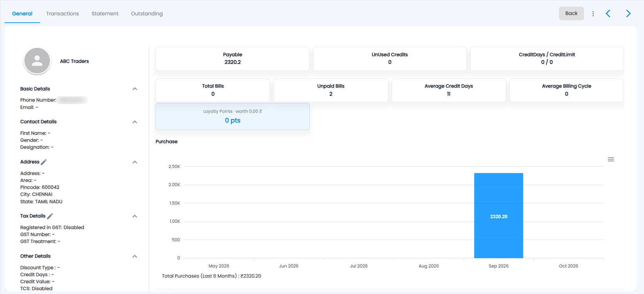Open Purchase chart hamburger menu
This screenshot has width=644, height=294.
[x=611, y=159]
